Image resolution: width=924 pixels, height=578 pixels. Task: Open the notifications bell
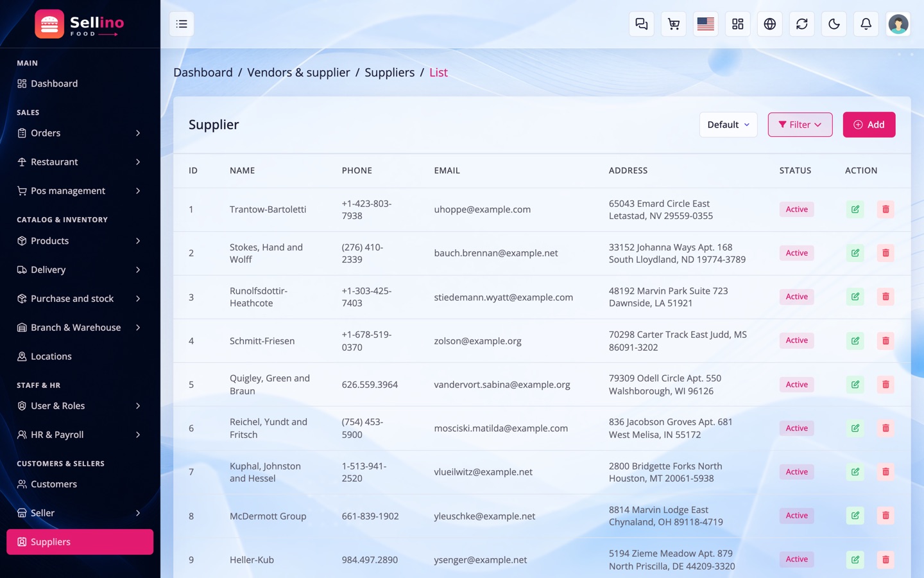[866, 24]
